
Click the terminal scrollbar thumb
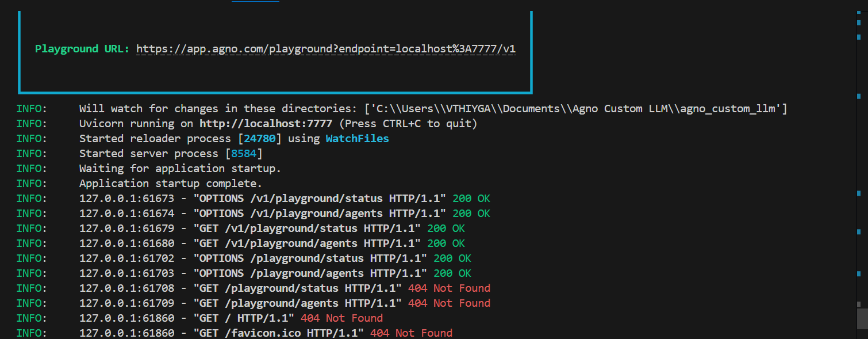[862, 318]
